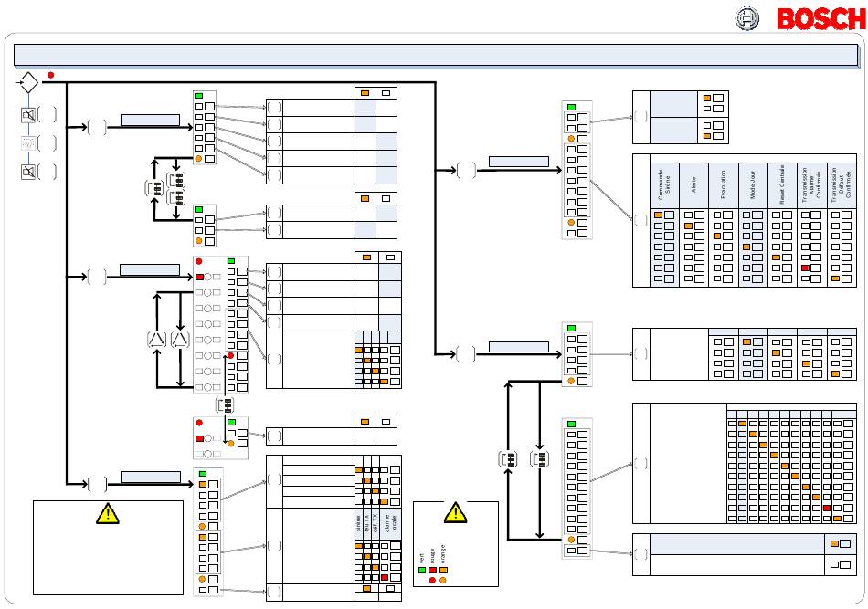Click the red square under the 'rouge' label
The width and height of the screenshot is (868, 609).
tap(432, 570)
